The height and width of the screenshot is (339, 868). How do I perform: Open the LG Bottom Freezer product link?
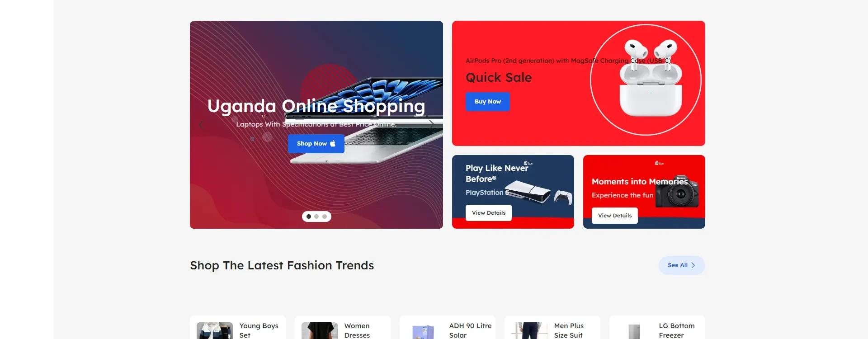coord(677,330)
